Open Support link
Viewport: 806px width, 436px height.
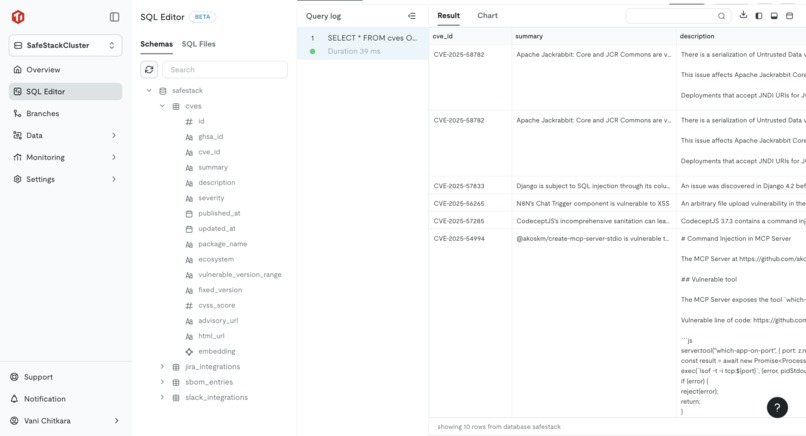point(38,377)
